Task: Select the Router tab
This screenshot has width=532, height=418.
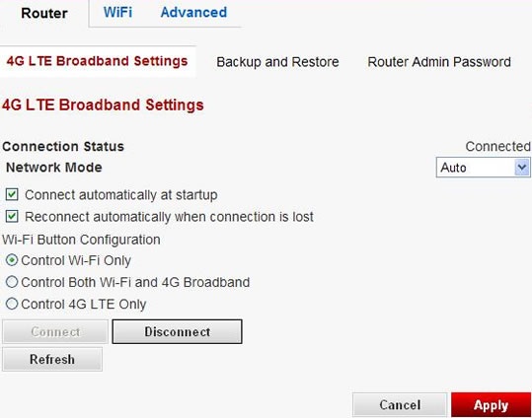Action: [x=44, y=14]
